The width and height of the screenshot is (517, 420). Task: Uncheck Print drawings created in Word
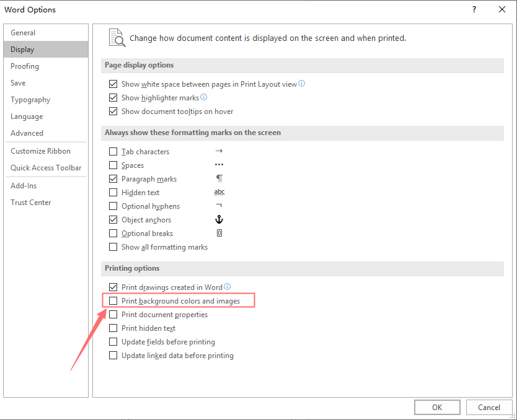coord(113,287)
